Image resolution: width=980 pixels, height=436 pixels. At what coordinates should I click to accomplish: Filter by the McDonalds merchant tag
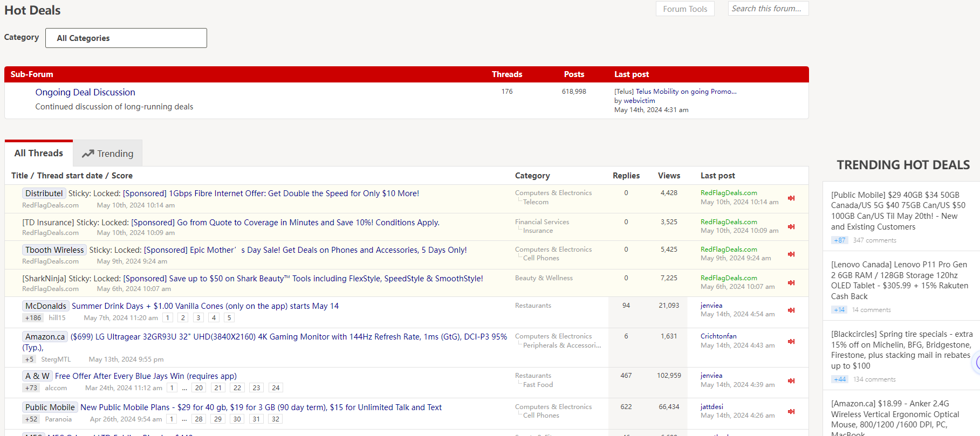pyautogui.click(x=46, y=306)
